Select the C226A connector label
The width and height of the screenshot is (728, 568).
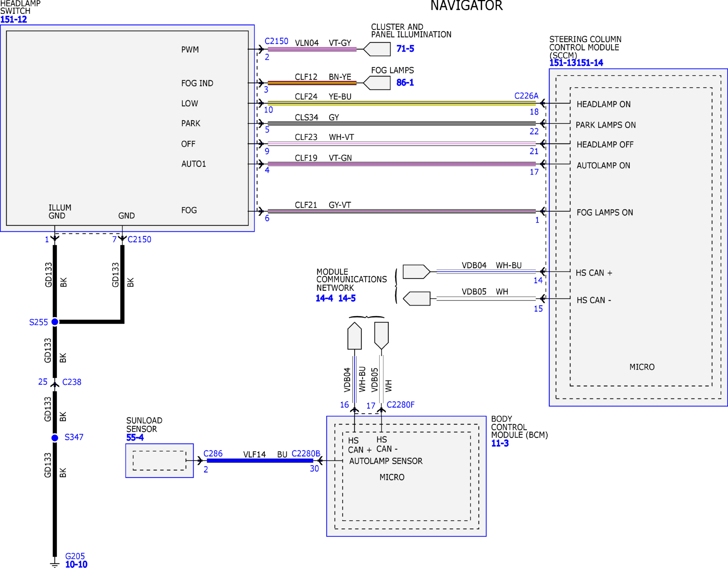(526, 96)
